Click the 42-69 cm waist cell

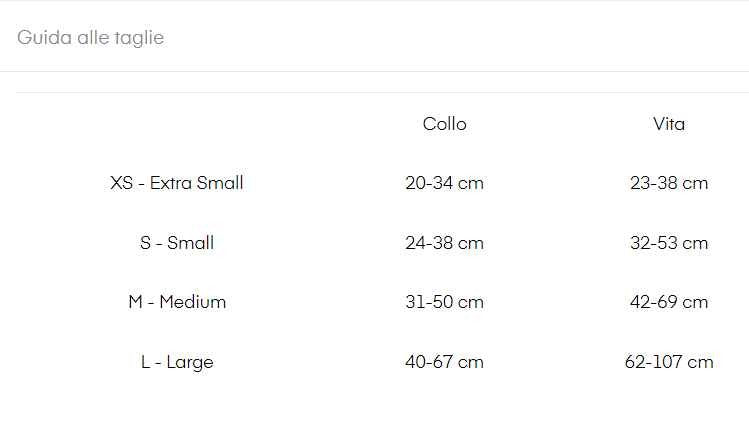tap(669, 302)
